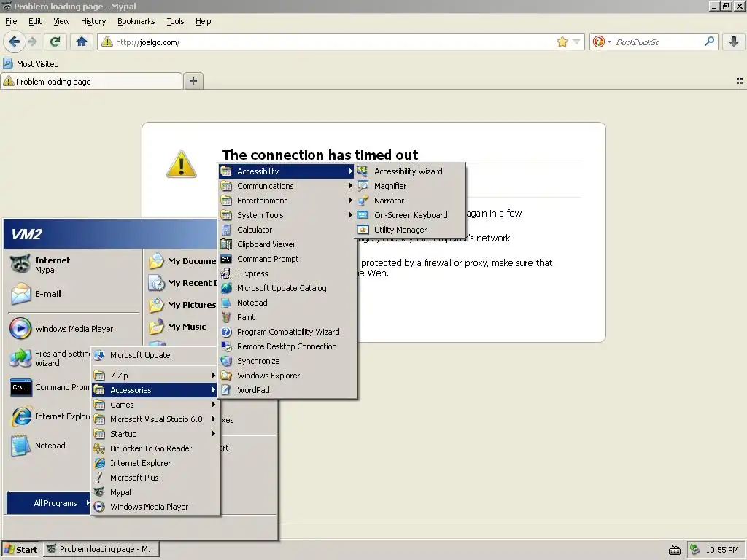Open On-Screen Keyboard

410,215
